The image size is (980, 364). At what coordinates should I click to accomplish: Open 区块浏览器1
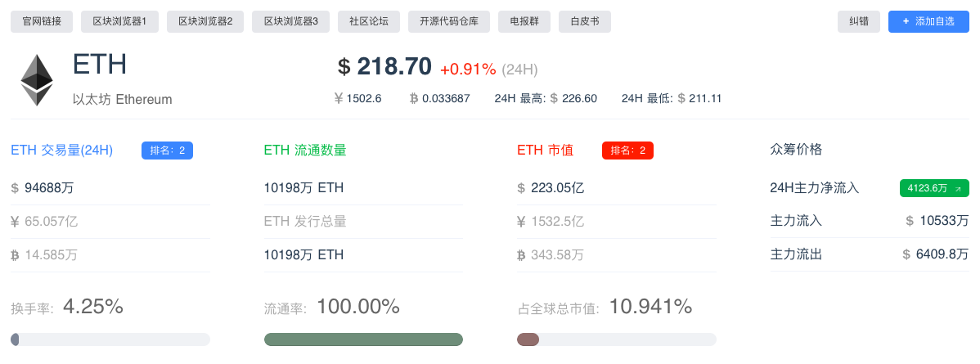(119, 21)
